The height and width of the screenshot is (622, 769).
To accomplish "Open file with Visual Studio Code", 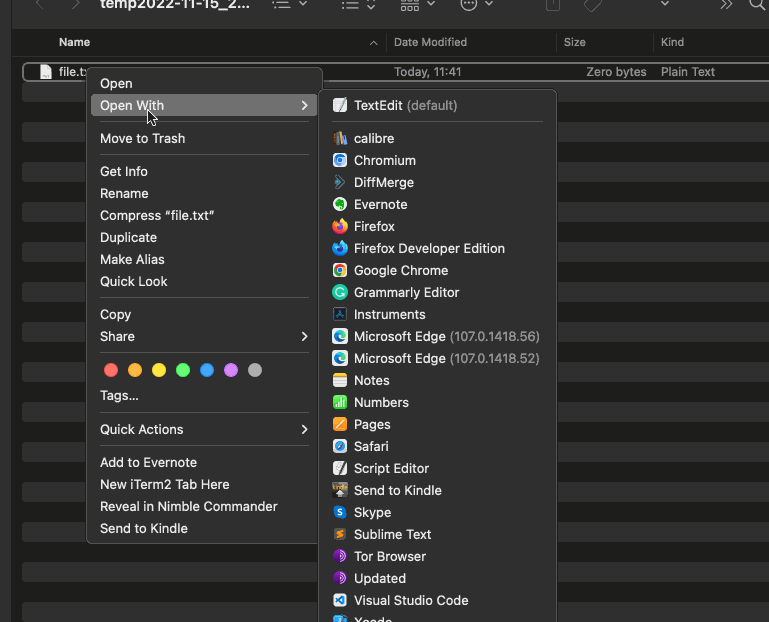I will (437, 601).
